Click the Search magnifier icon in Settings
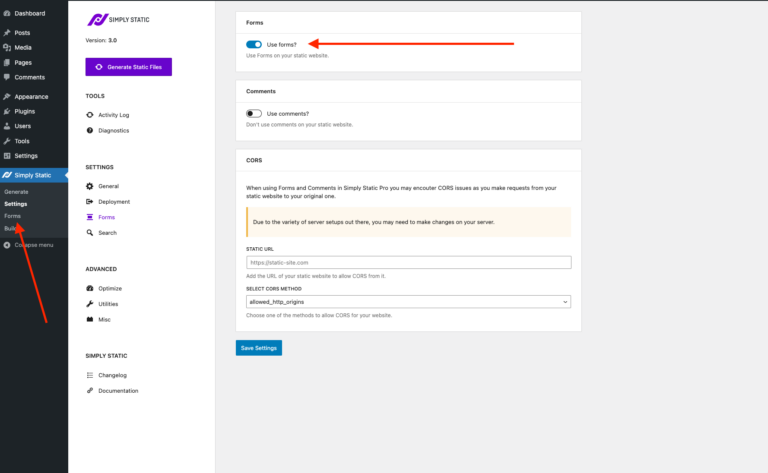The height and width of the screenshot is (473, 768). pos(90,233)
